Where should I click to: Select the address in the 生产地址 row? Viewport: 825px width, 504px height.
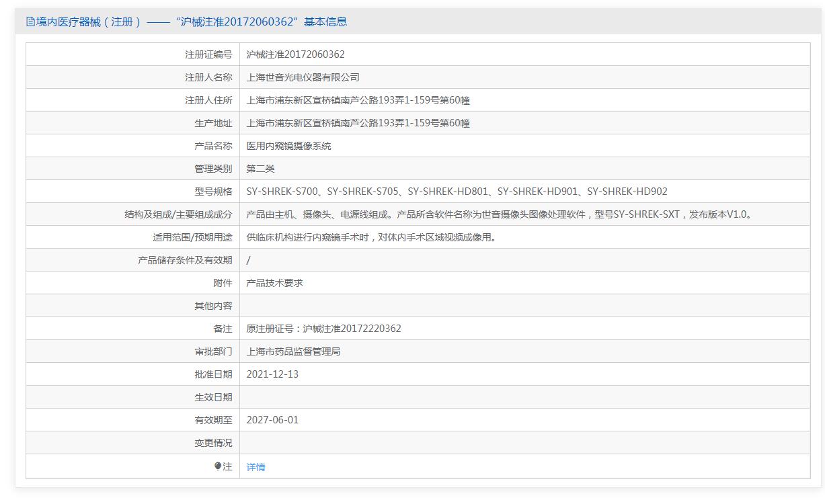358,123
